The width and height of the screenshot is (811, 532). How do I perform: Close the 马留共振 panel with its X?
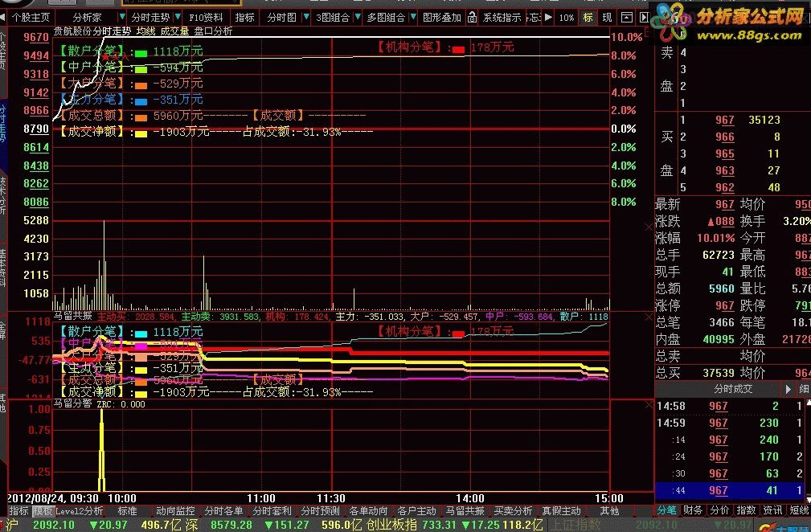649,317
